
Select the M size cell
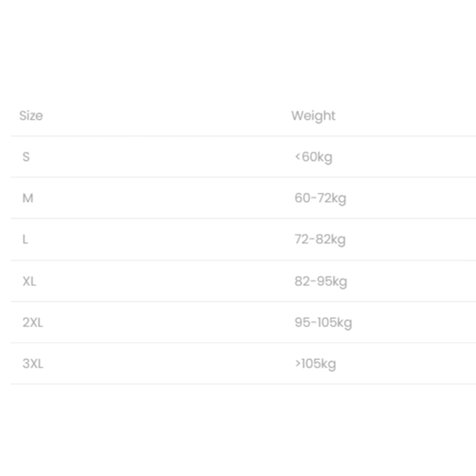tap(28, 198)
